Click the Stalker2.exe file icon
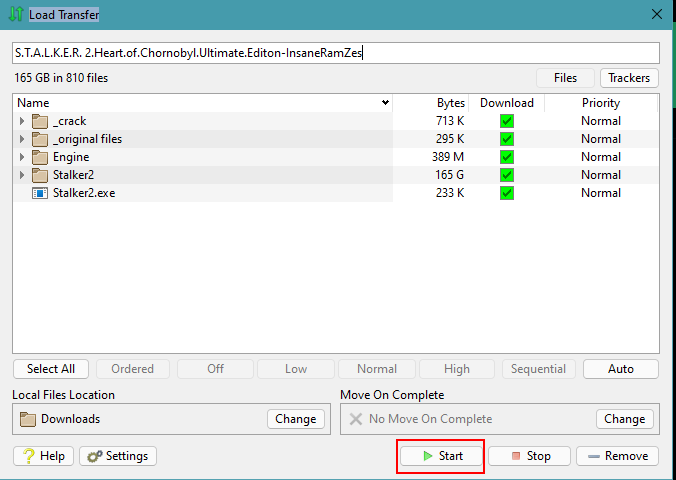This screenshot has height=480, width=676. (x=40, y=193)
